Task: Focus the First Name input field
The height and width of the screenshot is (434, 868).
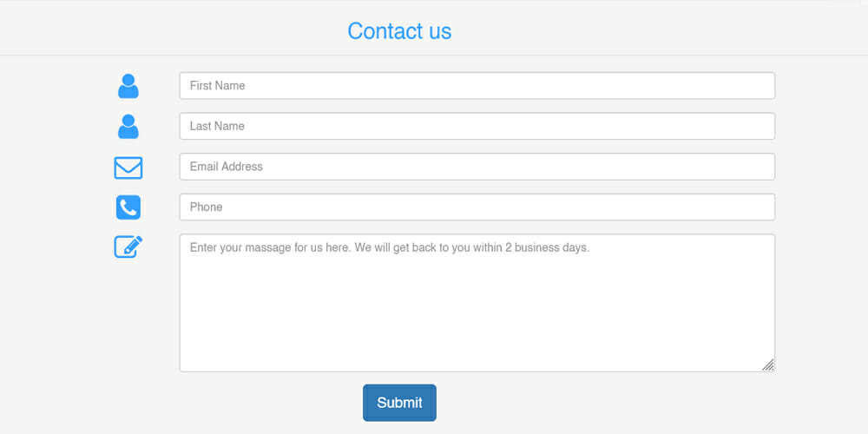Action: 477,86
